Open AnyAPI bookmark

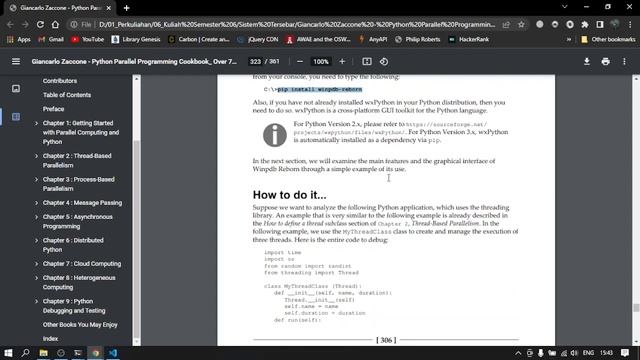(x=373, y=40)
